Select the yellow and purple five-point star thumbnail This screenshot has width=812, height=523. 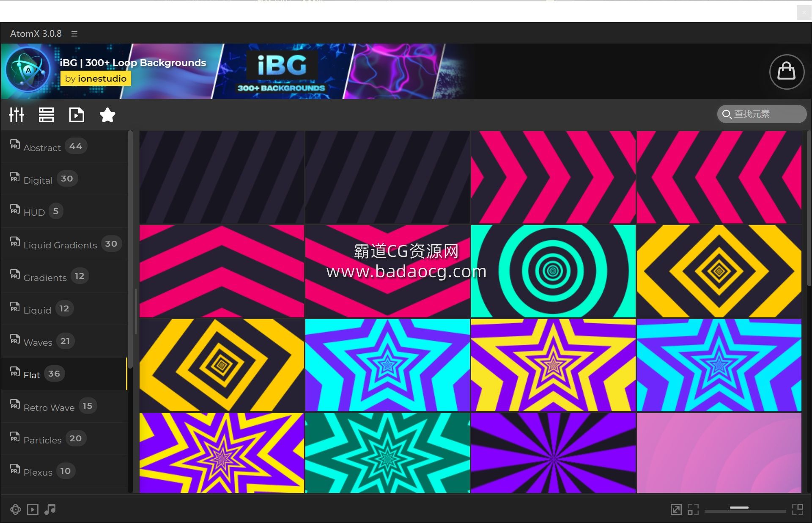[x=553, y=365]
